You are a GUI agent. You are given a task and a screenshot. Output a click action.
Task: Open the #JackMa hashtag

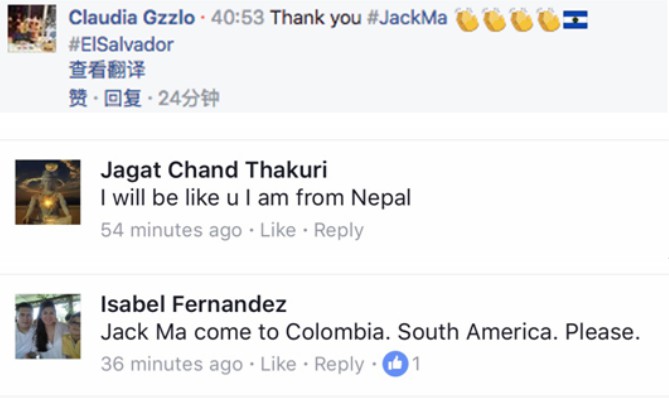[407, 18]
